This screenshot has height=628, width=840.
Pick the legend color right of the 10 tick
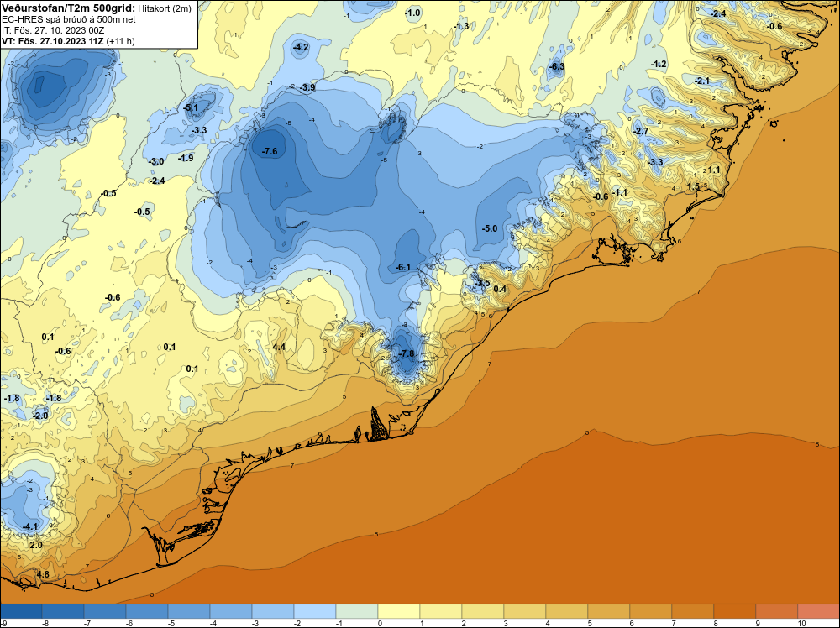[818, 611]
